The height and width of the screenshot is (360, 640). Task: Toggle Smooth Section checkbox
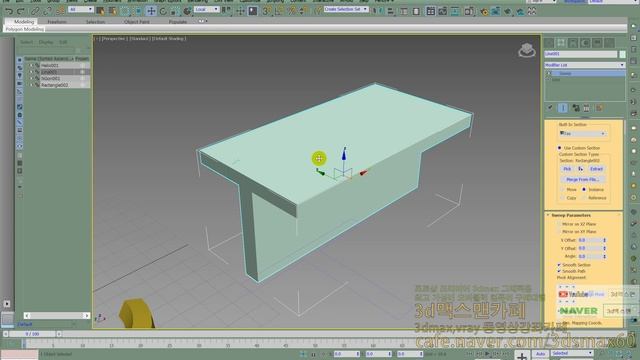pyautogui.click(x=559, y=265)
